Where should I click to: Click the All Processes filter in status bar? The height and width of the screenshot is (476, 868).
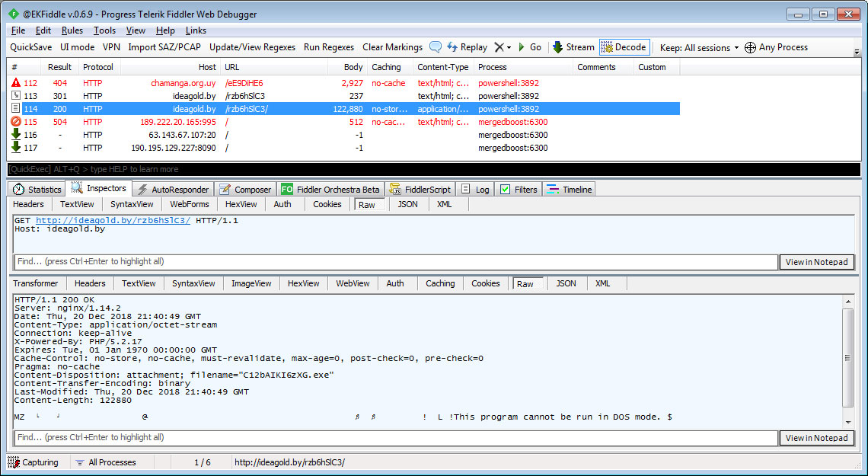point(106,462)
